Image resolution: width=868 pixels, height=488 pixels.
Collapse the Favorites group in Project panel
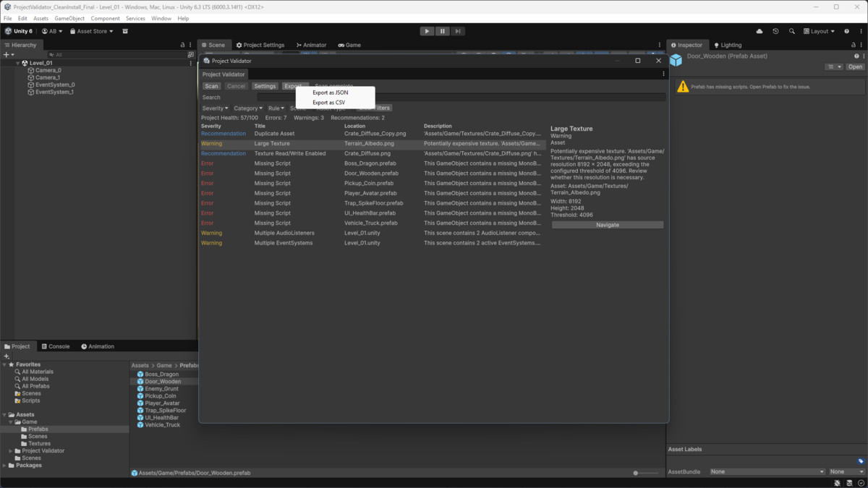(4, 364)
